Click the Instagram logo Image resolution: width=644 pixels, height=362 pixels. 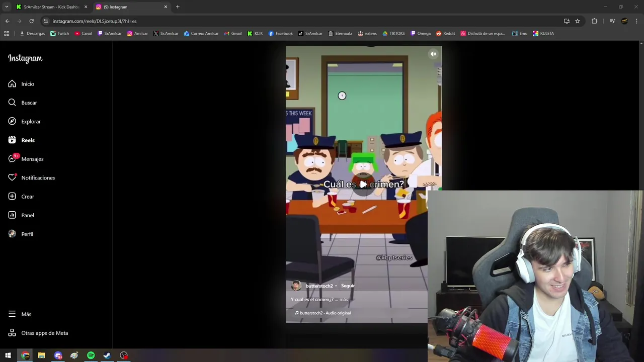[x=25, y=58]
